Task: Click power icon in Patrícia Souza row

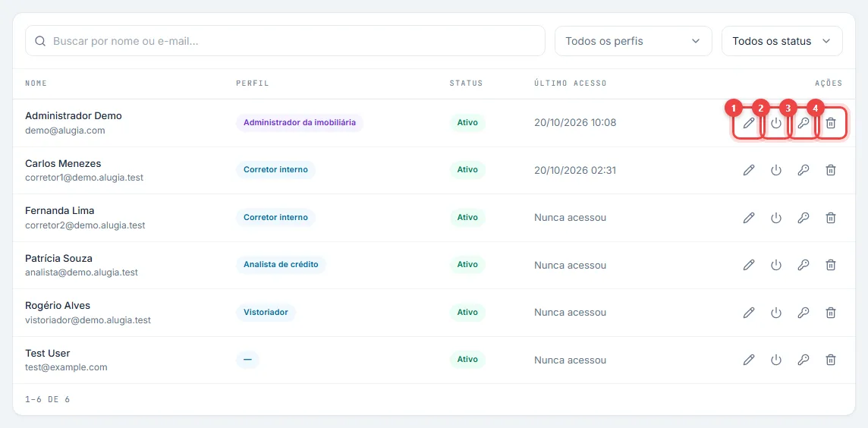Action: tap(776, 265)
